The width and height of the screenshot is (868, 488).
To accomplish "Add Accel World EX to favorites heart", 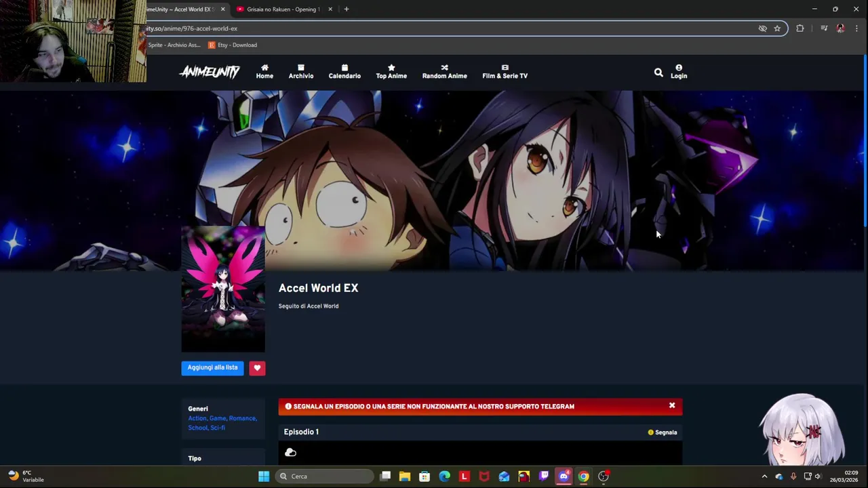I will [257, 367].
